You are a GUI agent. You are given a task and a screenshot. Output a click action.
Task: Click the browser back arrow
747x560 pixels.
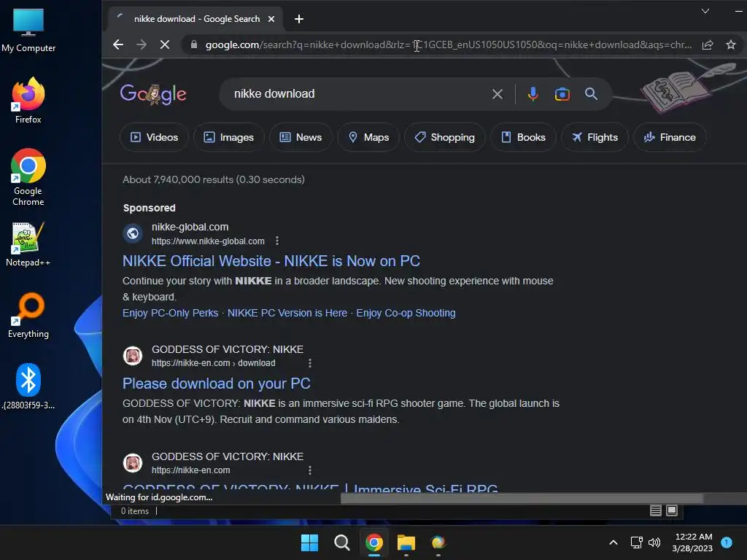(x=117, y=44)
